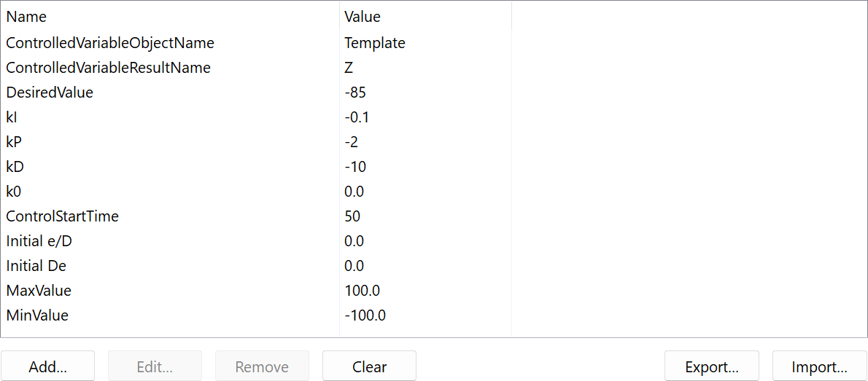The height and width of the screenshot is (381, 868).
Task: Select the MinValue row
Action: click(x=37, y=315)
